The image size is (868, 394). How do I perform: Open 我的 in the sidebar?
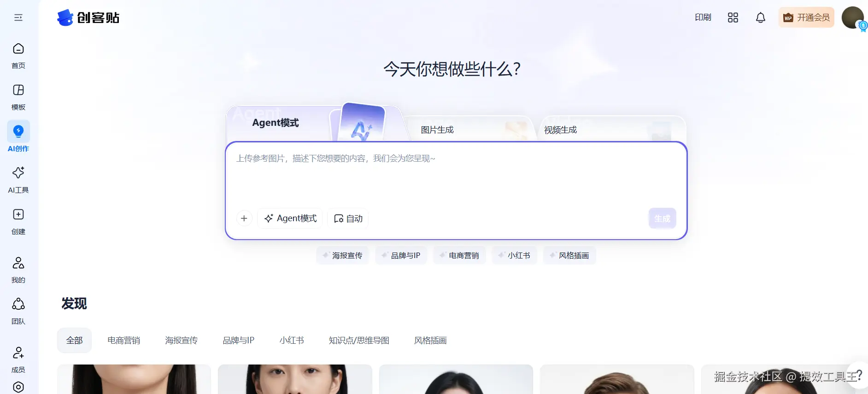(18, 270)
